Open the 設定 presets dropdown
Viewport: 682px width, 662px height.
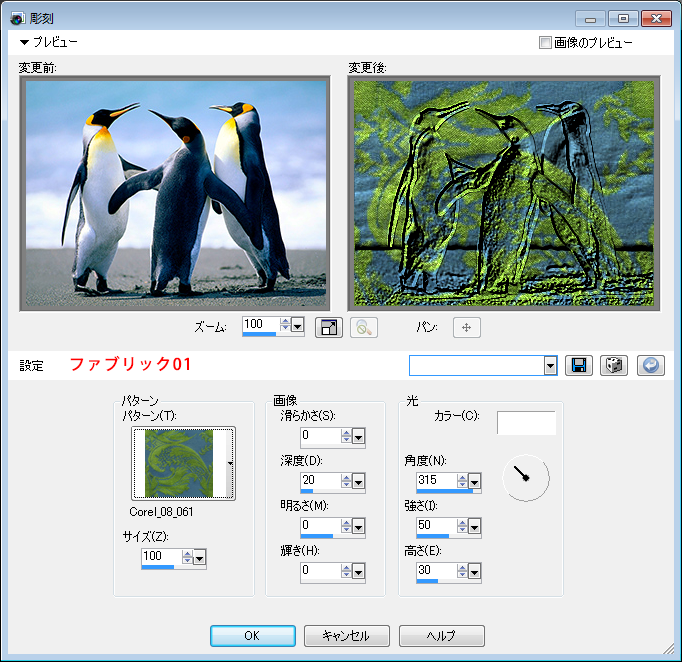coord(550,365)
